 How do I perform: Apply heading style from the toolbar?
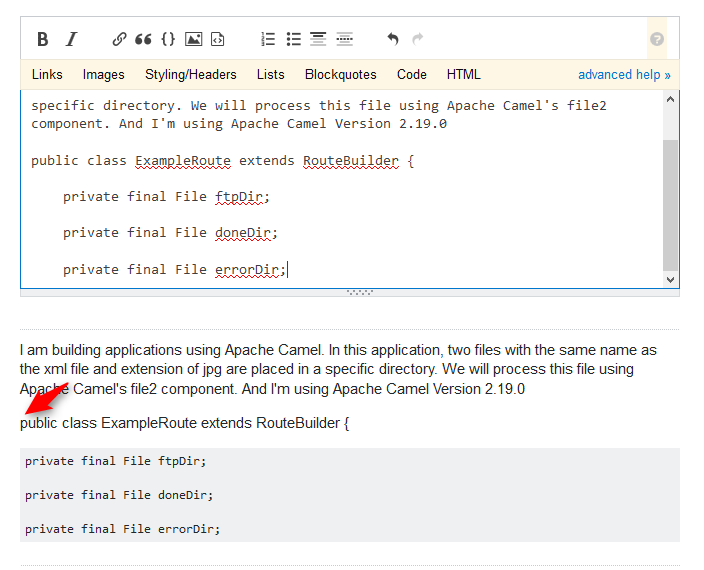tap(318, 39)
